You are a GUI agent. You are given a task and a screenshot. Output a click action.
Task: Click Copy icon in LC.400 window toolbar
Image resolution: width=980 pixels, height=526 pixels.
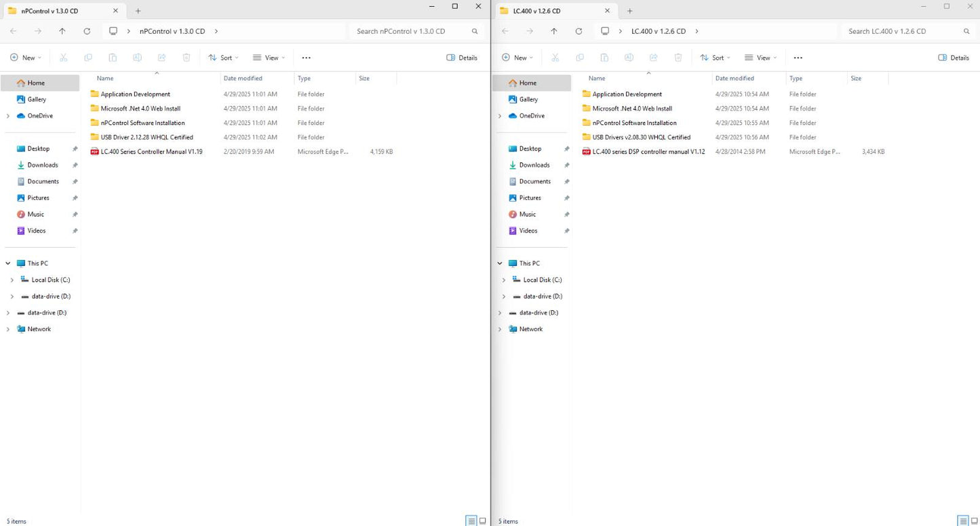click(x=580, y=58)
